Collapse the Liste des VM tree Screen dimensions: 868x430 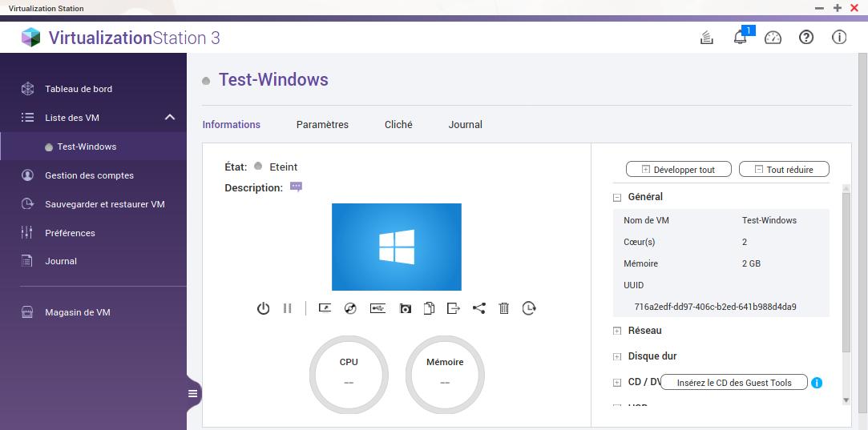170,118
